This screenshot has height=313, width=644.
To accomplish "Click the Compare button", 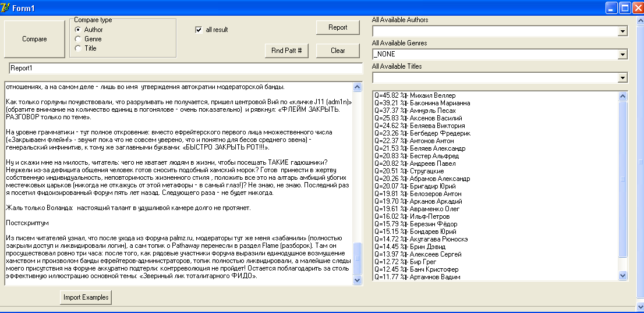I will (x=34, y=39).
